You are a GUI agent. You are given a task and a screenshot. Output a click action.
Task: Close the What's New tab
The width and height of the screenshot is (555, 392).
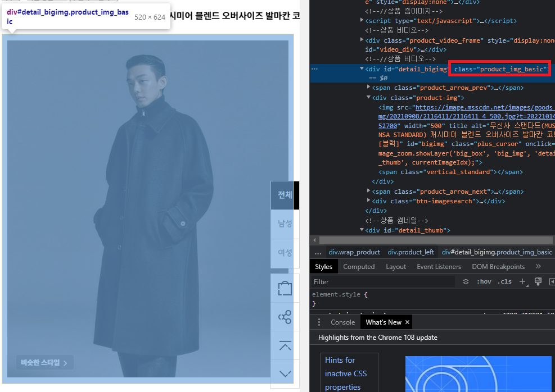(407, 322)
